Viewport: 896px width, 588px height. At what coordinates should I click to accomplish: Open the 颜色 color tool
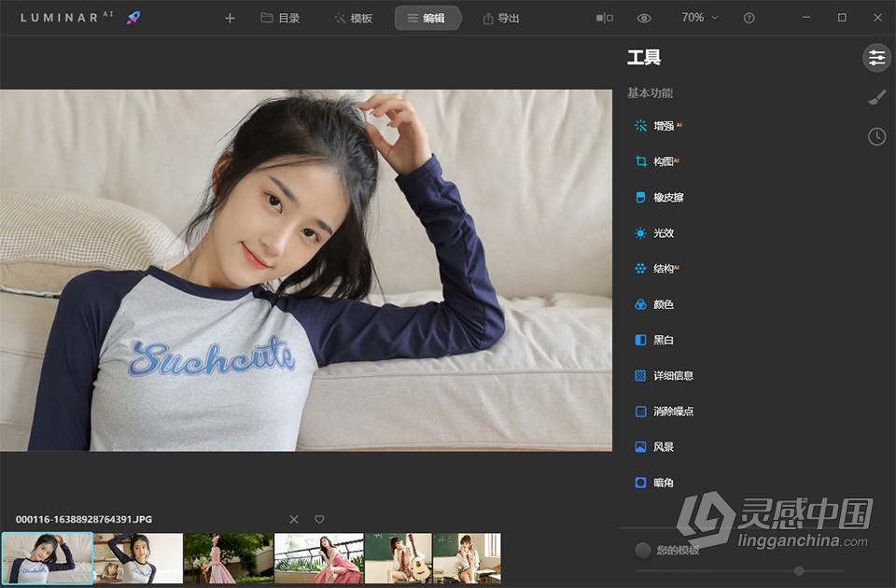(664, 304)
